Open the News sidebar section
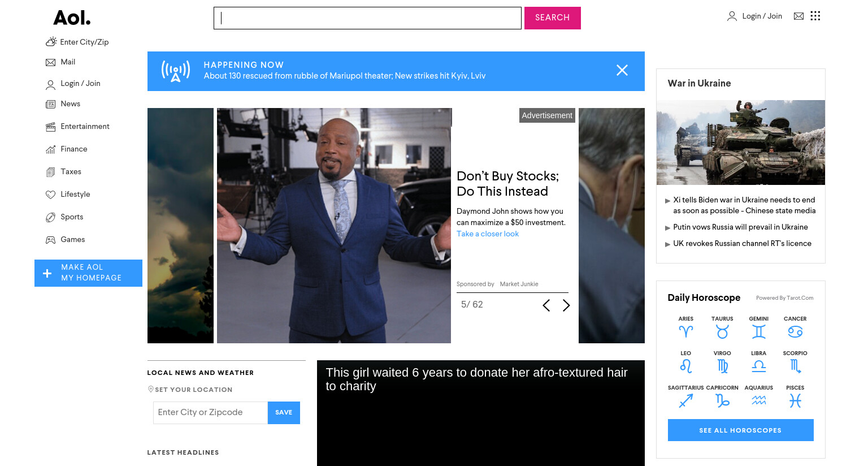The height and width of the screenshot is (466, 868). pos(71,104)
